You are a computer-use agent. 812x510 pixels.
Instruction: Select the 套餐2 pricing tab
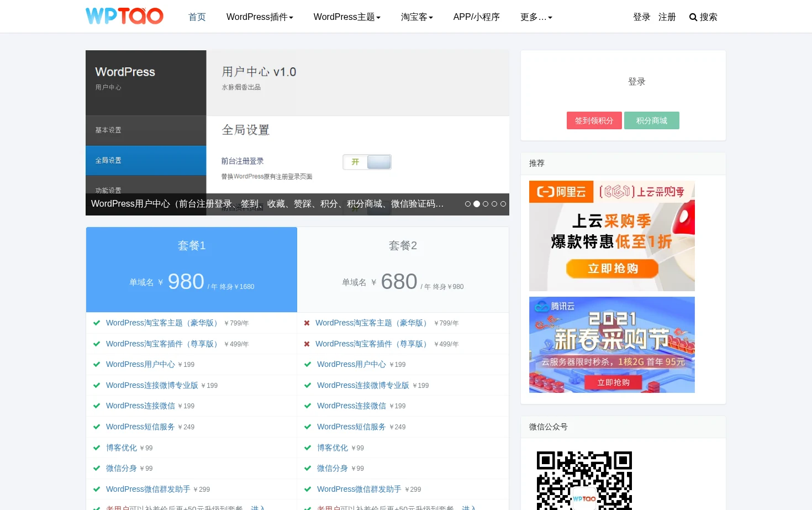pyautogui.click(x=403, y=270)
